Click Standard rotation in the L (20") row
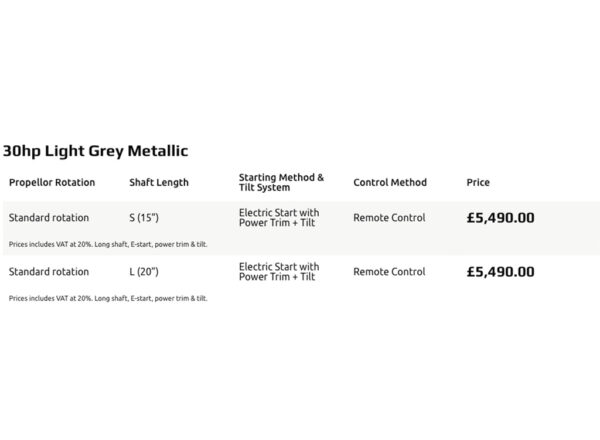The width and height of the screenshot is (600, 440). tap(49, 271)
